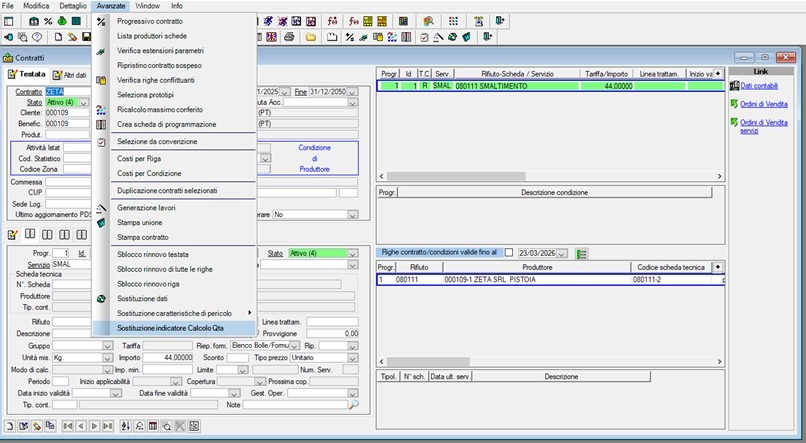The width and height of the screenshot is (806, 443).
Task: Switch to the Altri dati tab
Action: pyautogui.click(x=70, y=75)
